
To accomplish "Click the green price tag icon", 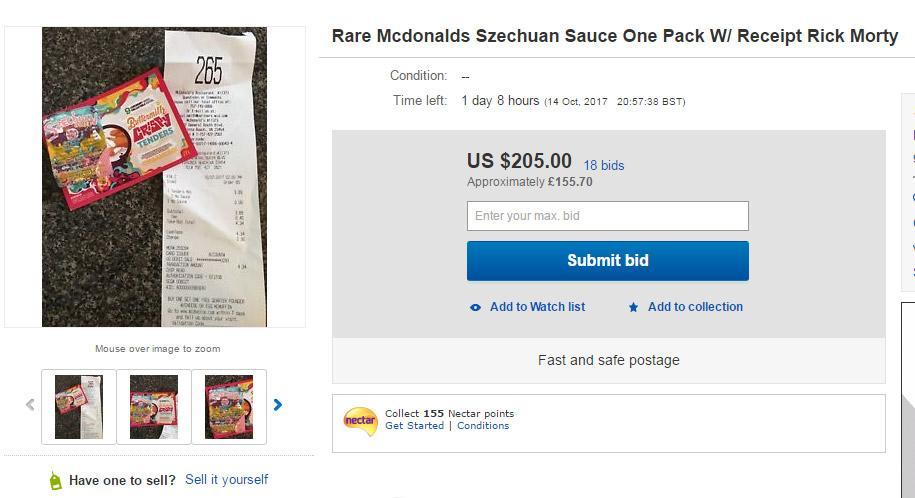I will click(x=55, y=480).
